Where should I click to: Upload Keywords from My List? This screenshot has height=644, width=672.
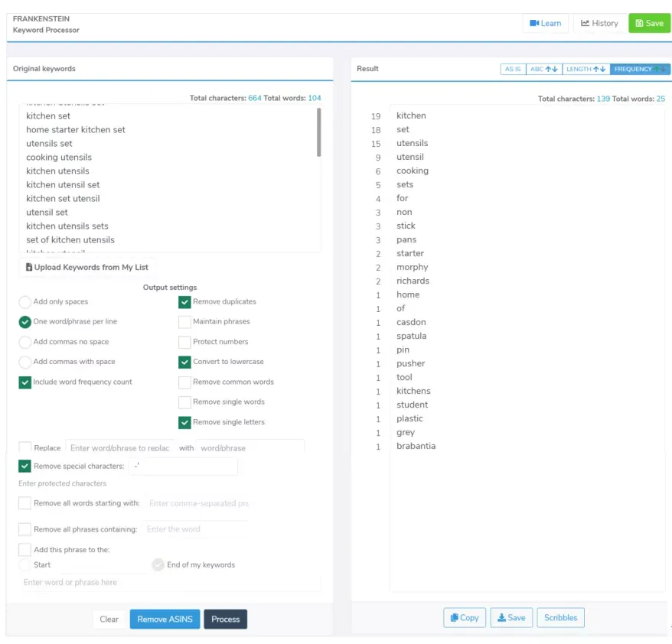[87, 267]
